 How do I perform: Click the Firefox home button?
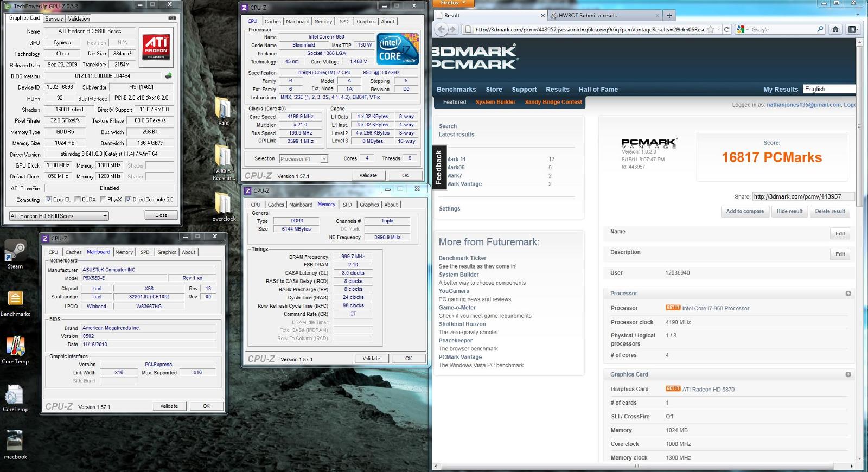(835, 29)
